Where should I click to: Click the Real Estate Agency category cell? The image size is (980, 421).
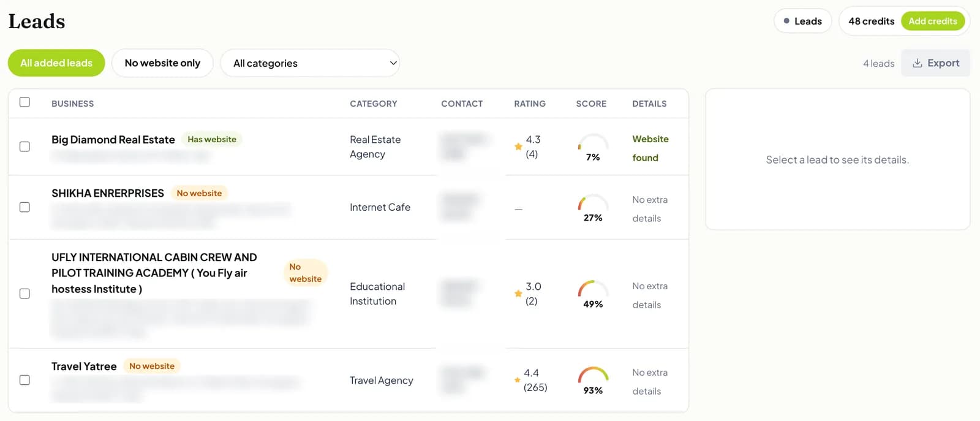[x=375, y=146]
